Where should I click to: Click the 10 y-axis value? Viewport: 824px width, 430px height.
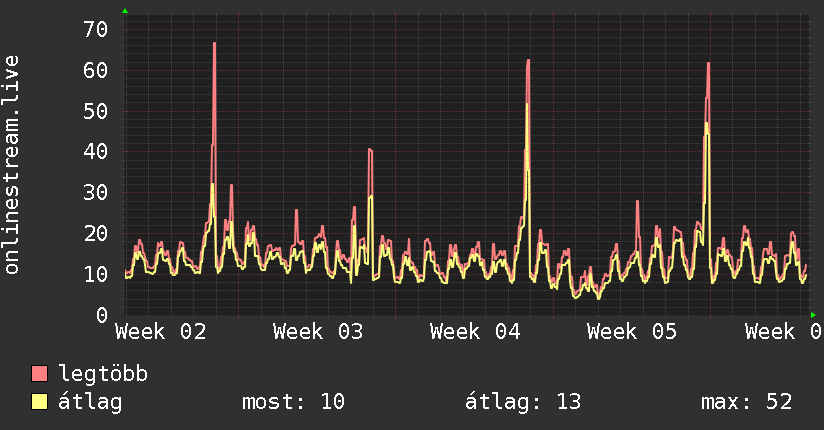click(x=96, y=274)
